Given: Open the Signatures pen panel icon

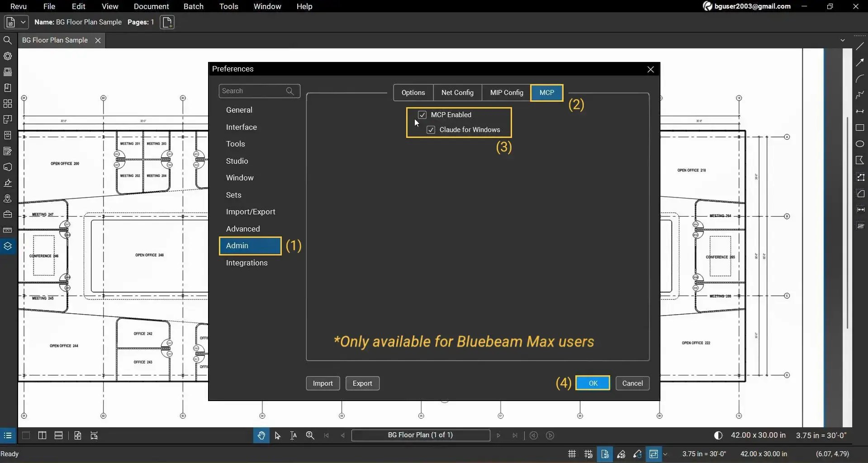Looking at the screenshot, I should point(8,183).
